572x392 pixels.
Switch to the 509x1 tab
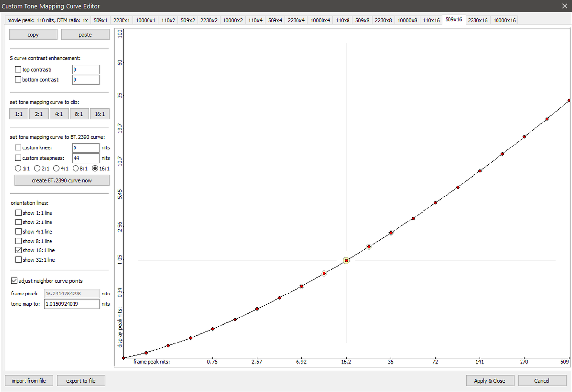(x=100, y=20)
